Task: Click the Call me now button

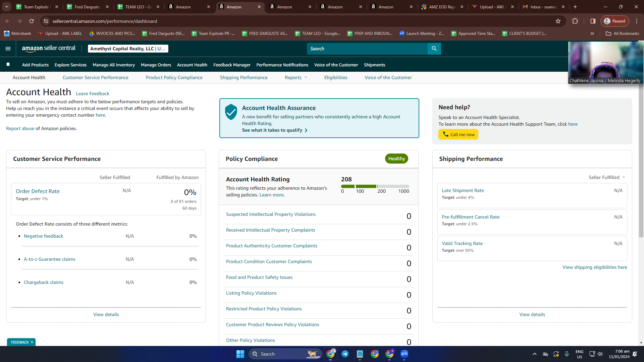Action: [458, 134]
